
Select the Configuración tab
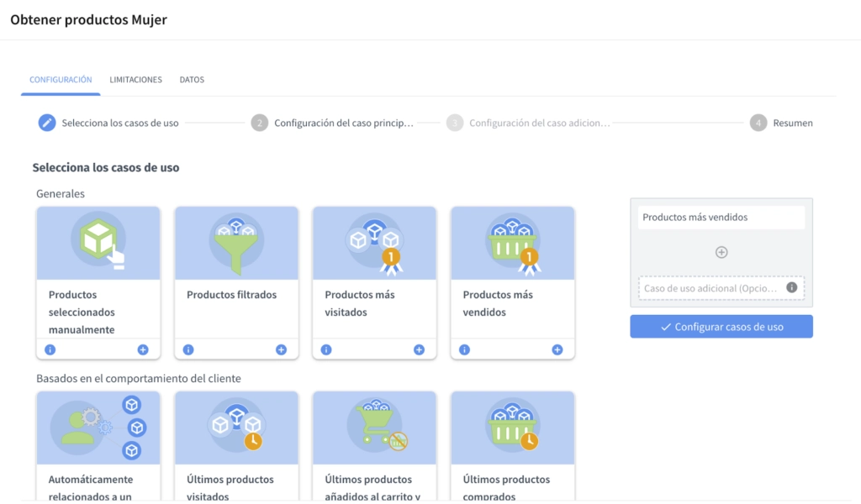(x=61, y=80)
